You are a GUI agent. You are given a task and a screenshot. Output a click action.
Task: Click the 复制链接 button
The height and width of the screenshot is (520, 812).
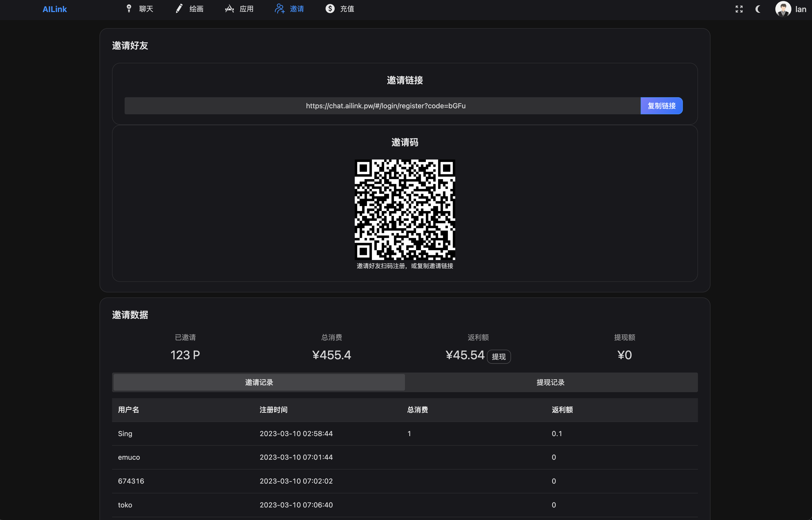662,106
